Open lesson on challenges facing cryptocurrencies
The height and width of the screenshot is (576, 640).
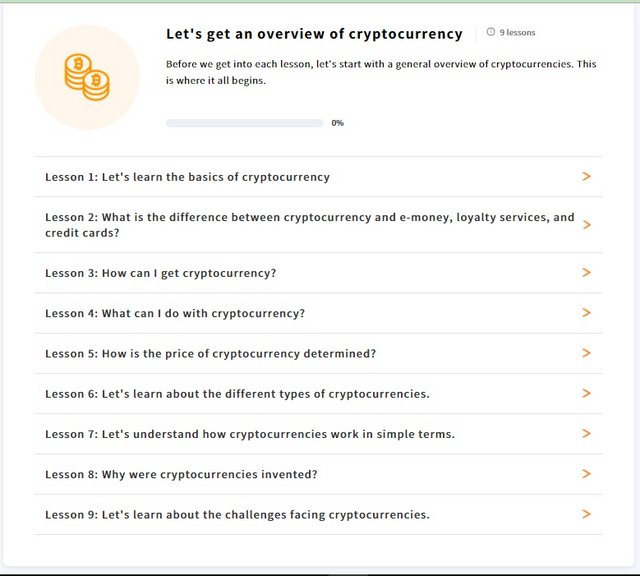318,514
